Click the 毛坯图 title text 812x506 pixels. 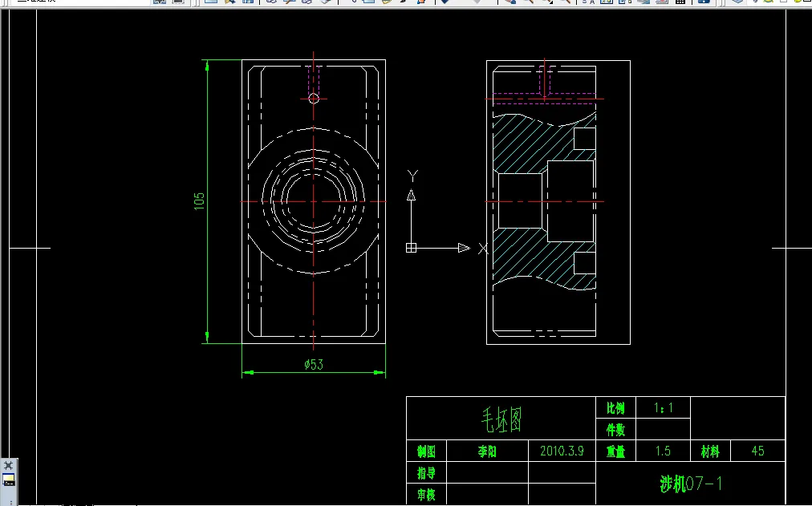click(501, 419)
